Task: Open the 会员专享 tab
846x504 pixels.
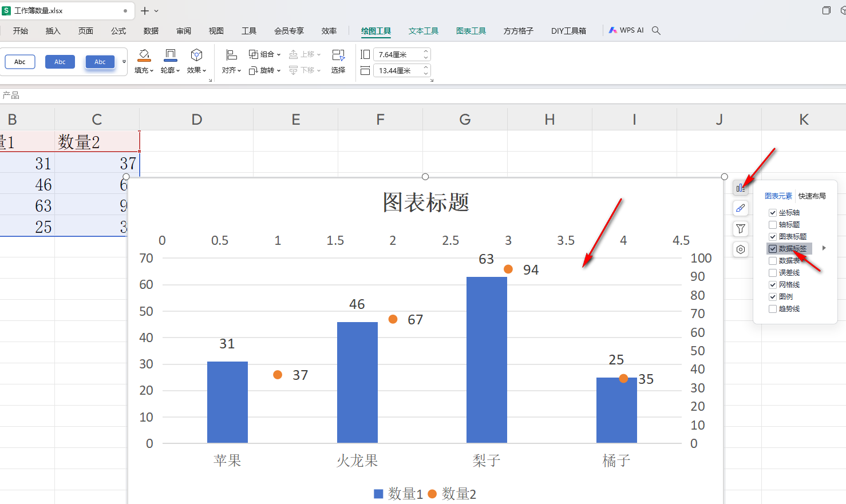Action: 289,31
